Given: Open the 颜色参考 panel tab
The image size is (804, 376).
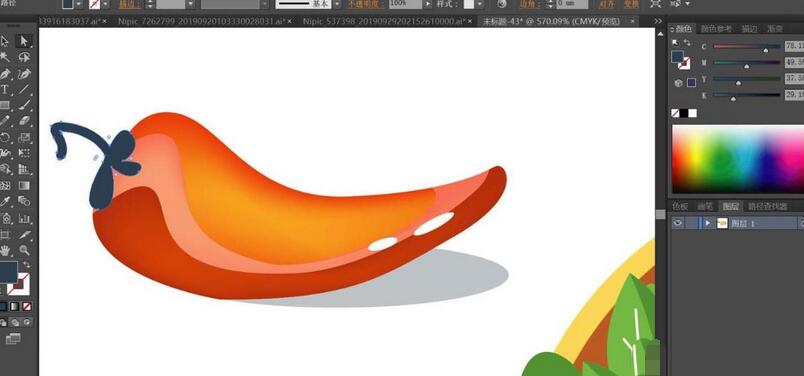Looking at the screenshot, I should point(717,29).
